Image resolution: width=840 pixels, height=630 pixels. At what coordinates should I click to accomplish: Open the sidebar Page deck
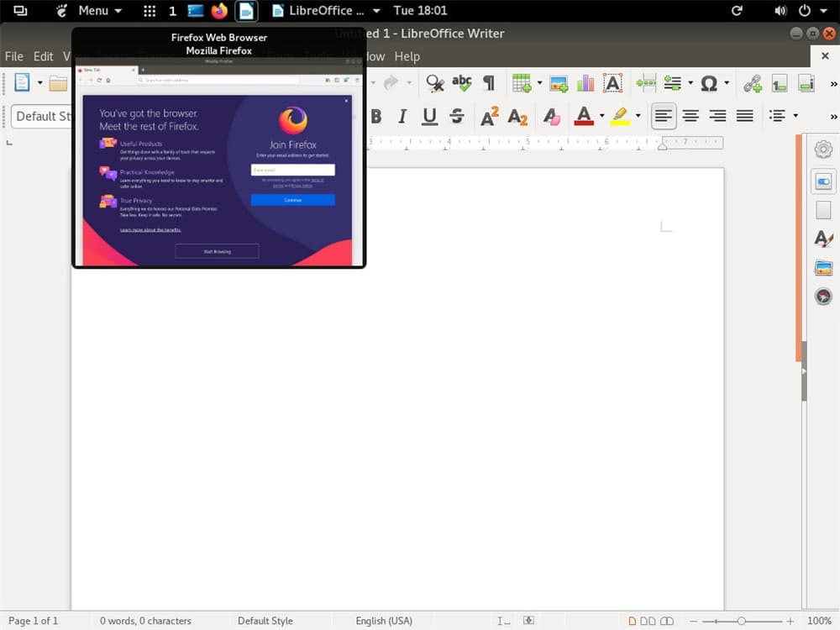click(x=823, y=210)
